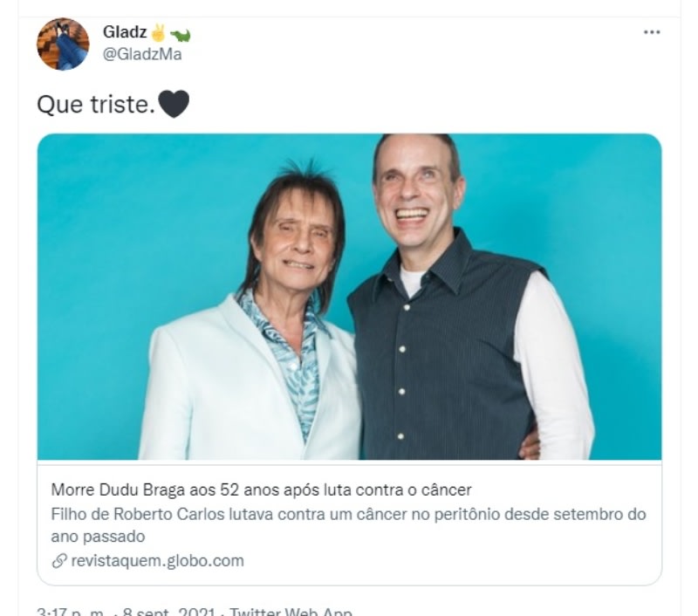Viewport: 698px width, 616px height.
Task: Open the three-dots more options menu
Action: pos(652,32)
